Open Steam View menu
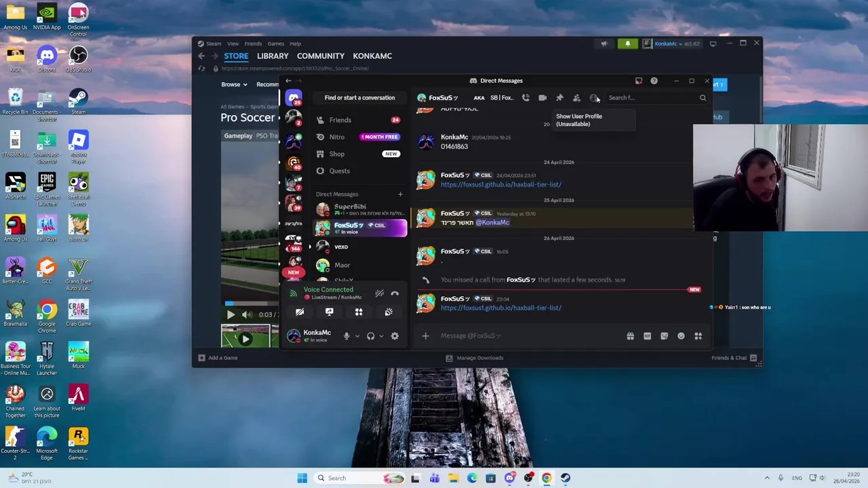The height and width of the screenshot is (488, 868). pos(233,43)
